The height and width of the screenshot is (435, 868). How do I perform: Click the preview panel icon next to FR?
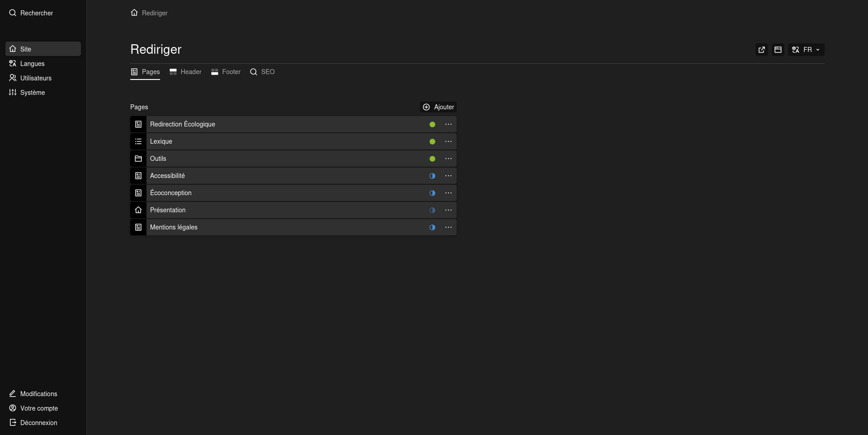(778, 50)
